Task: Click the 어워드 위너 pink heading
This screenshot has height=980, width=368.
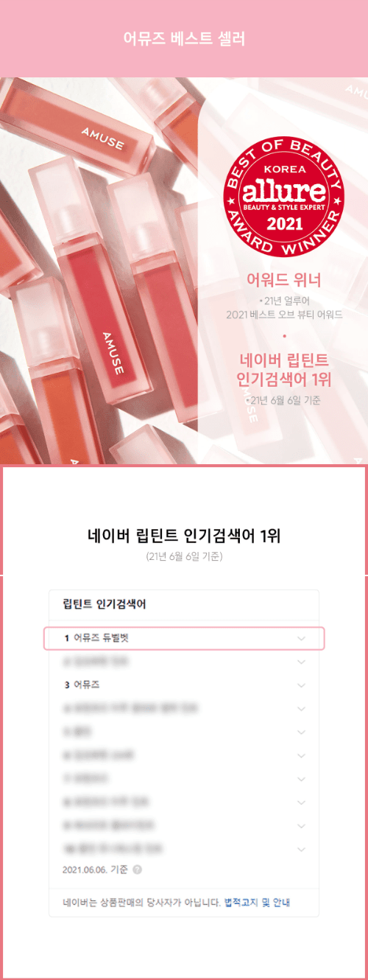Action: (x=283, y=281)
